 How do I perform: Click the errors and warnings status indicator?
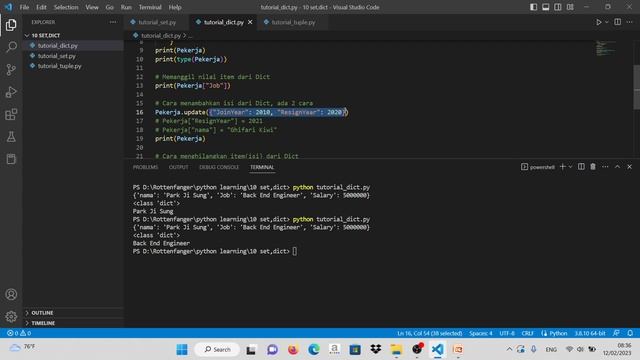tap(19, 333)
